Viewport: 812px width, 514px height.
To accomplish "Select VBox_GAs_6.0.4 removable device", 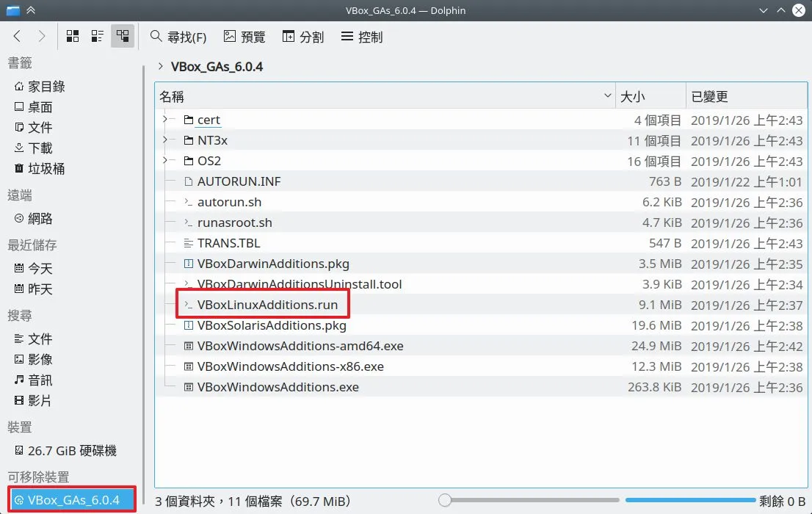I will [72, 500].
